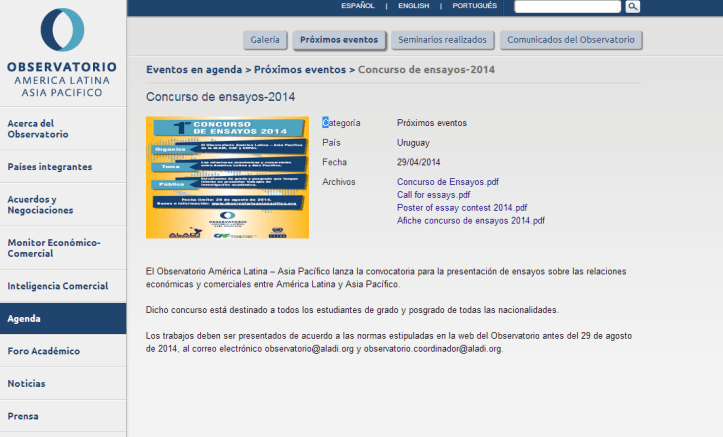Open Afiche concurso de ensayos 2014.pdf
Screen dimensions: 723x437
[471, 220]
